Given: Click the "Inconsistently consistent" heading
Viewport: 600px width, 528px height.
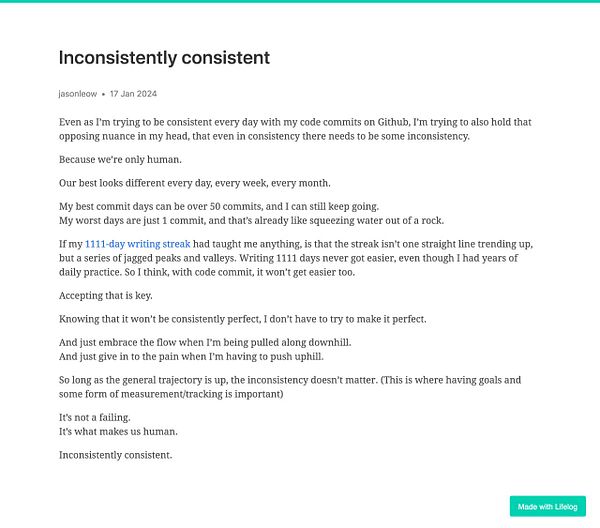Looking at the screenshot, I should [x=164, y=58].
